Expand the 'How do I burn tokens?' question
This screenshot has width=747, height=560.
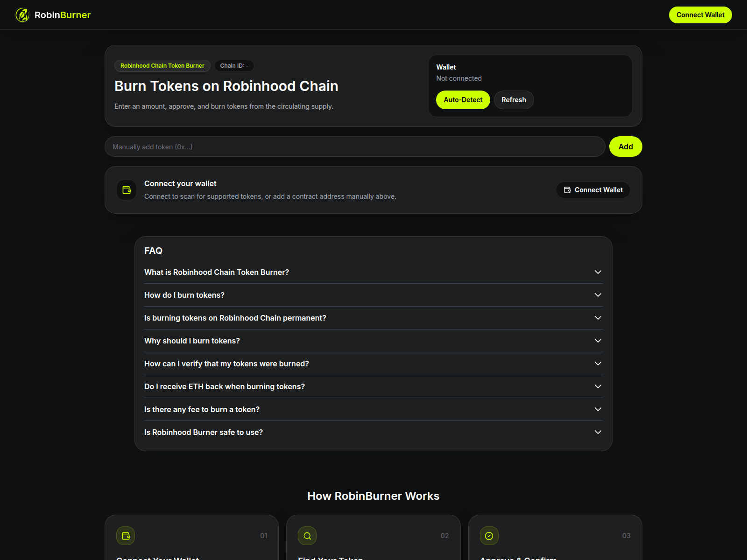373,295
